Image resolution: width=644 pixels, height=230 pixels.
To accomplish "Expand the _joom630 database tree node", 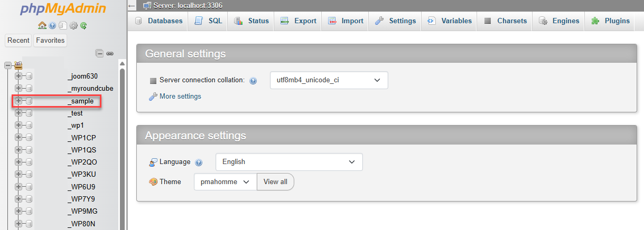I will pos(18,76).
